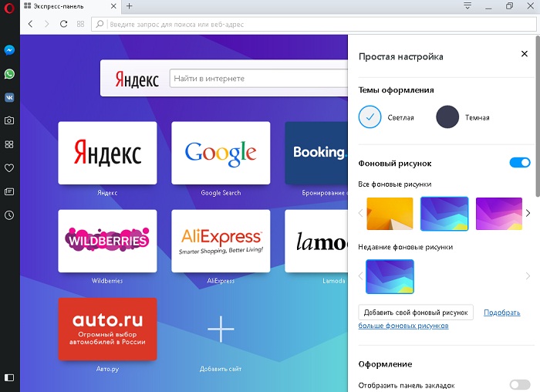The height and width of the screenshot is (392, 540).
Task: Click the Оформление section heading
Action: [x=385, y=364]
